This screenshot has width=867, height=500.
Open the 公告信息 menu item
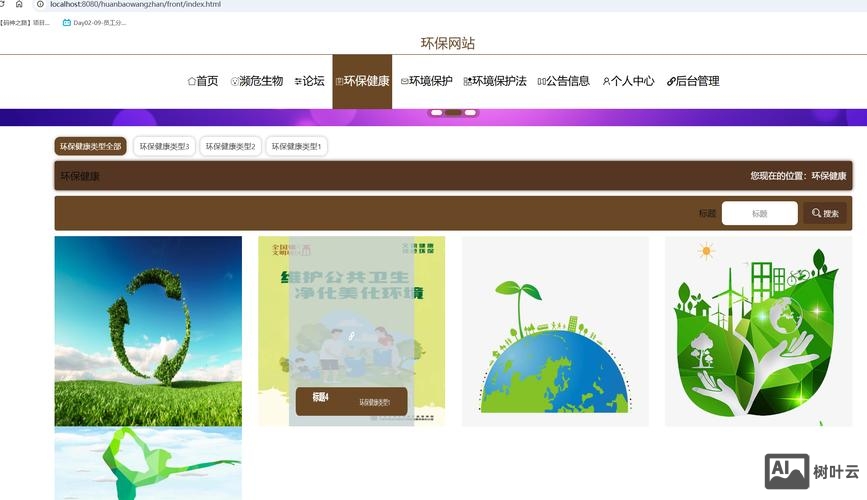563,81
